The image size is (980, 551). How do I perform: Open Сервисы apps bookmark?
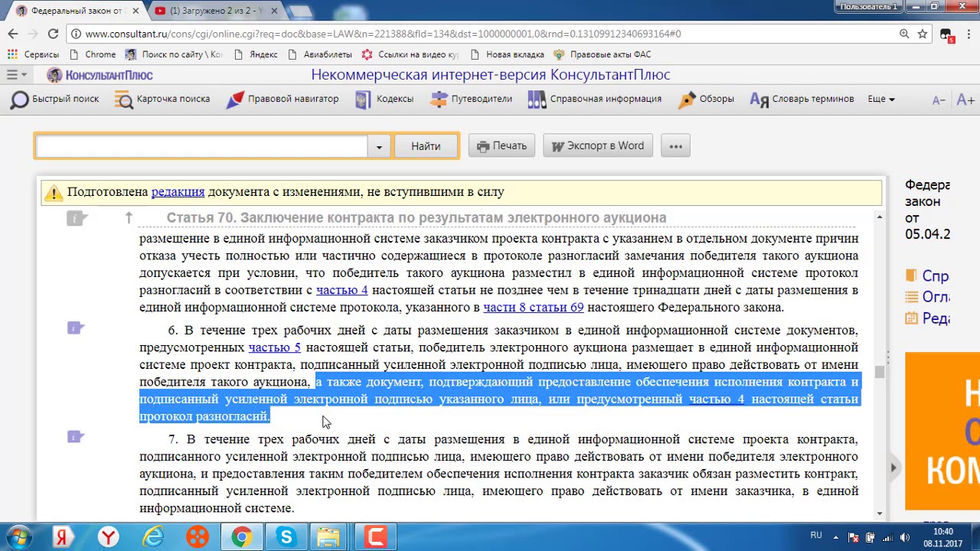(x=33, y=54)
